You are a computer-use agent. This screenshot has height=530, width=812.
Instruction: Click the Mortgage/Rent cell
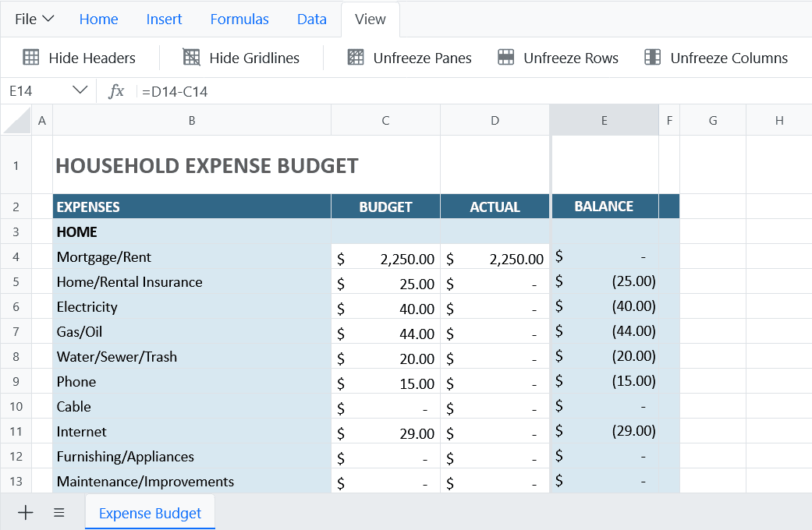pyautogui.click(x=192, y=256)
